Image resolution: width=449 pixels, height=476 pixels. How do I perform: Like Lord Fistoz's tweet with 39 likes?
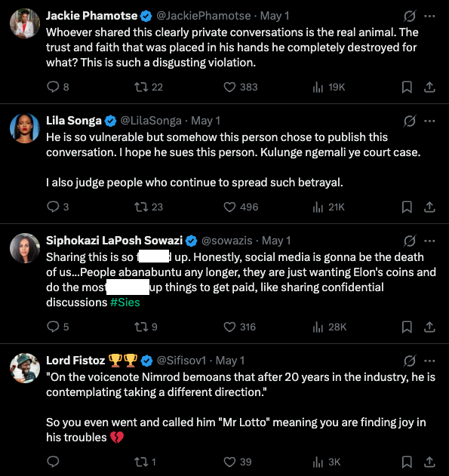click(229, 462)
